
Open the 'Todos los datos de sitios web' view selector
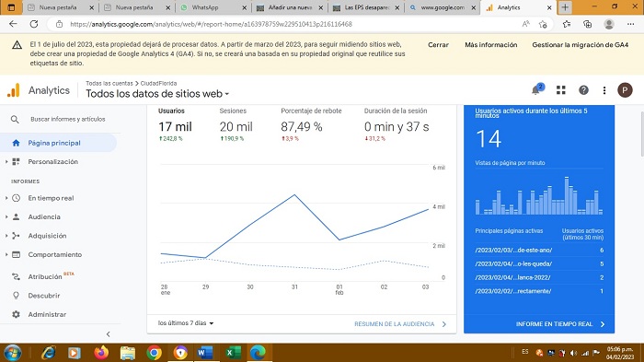(x=157, y=94)
